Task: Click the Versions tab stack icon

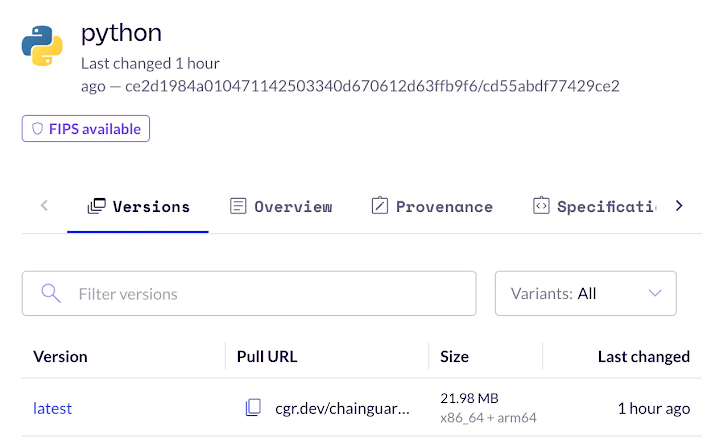Action: point(97,206)
